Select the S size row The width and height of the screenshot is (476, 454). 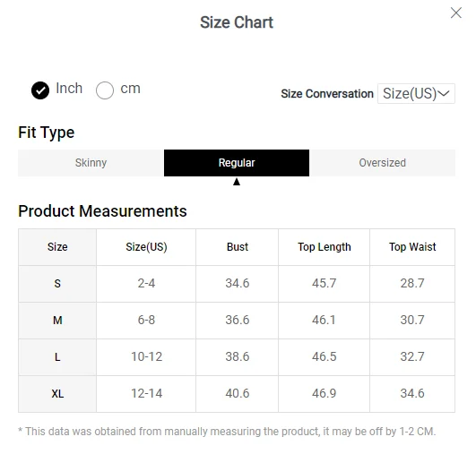coord(237,284)
